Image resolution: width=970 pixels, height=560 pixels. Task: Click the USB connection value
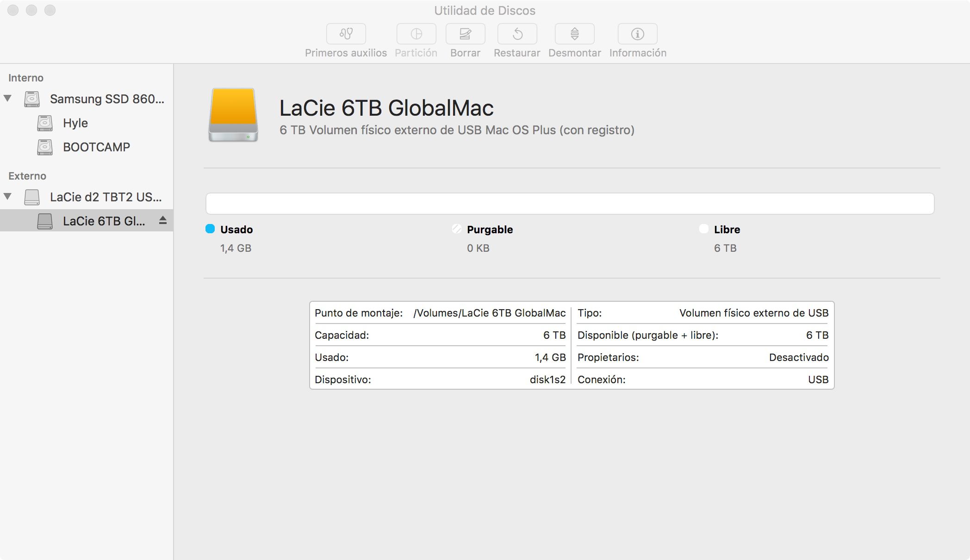pos(818,380)
